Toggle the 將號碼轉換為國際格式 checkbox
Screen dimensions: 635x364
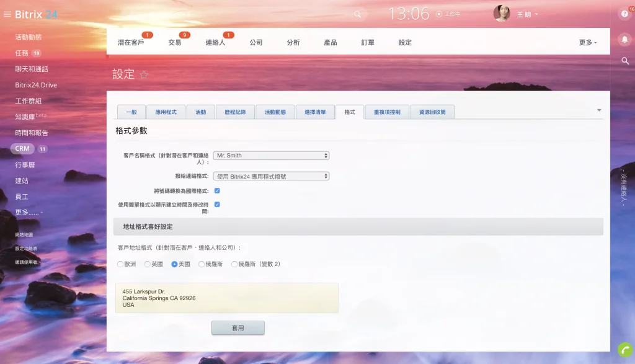click(x=217, y=191)
